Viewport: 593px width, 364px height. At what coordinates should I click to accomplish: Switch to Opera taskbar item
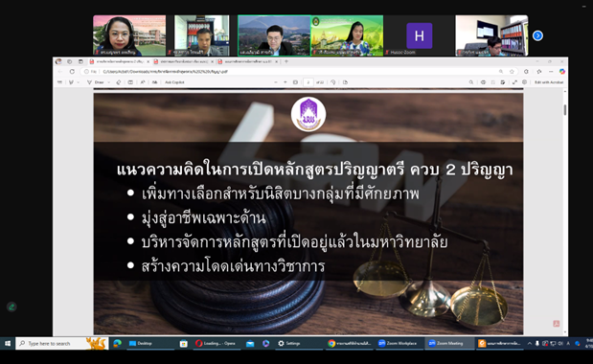pyautogui.click(x=217, y=343)
